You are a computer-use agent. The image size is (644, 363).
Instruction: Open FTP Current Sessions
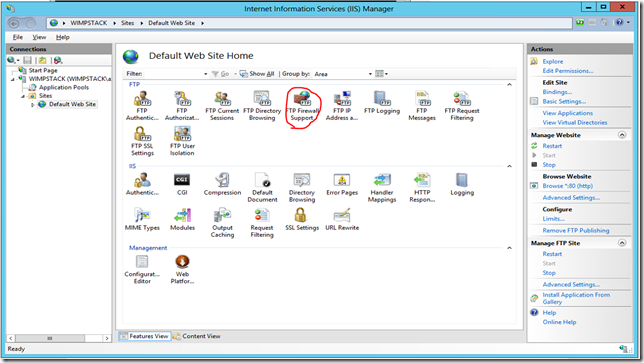[x=222, y=106]
